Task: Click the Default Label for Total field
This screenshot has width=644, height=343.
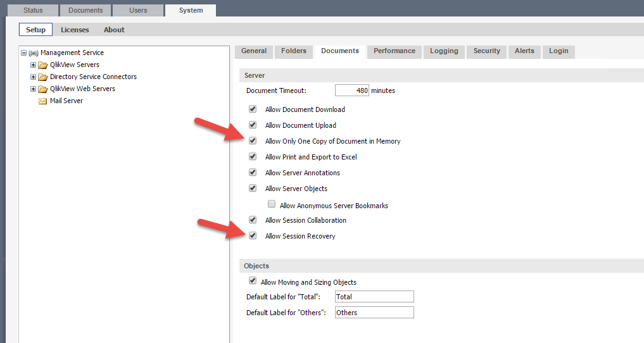Action: click(x=374, y=297)
